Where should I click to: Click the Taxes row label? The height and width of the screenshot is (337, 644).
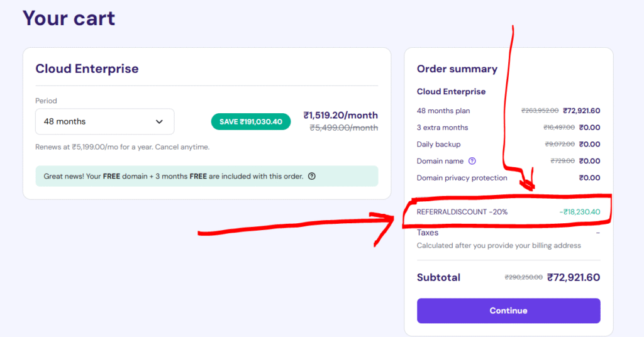[x=428, y=233]
